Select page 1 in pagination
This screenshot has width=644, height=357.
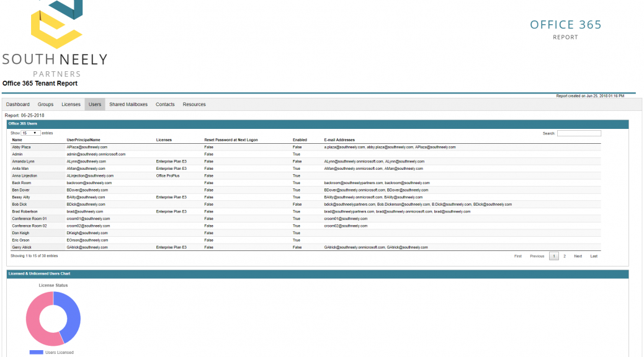click(x=553, y=256)
